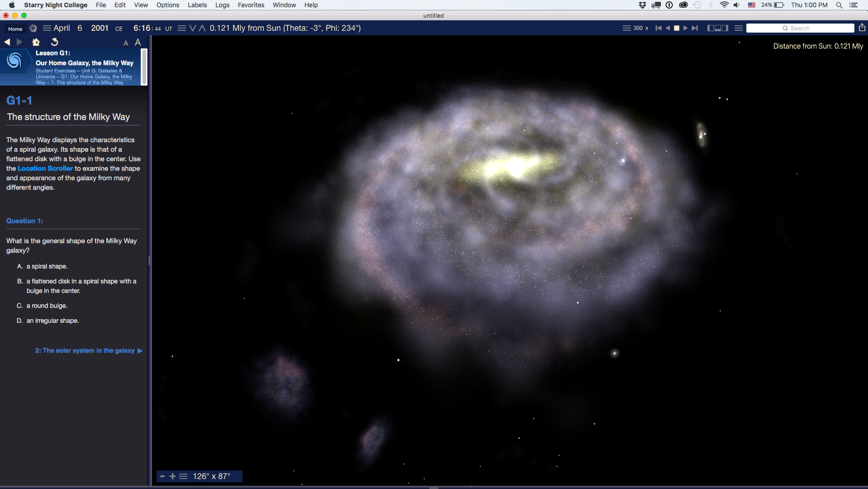Open the date and time options menu
Viewport: 868px width, 489px height.
(x=47, y=28)
